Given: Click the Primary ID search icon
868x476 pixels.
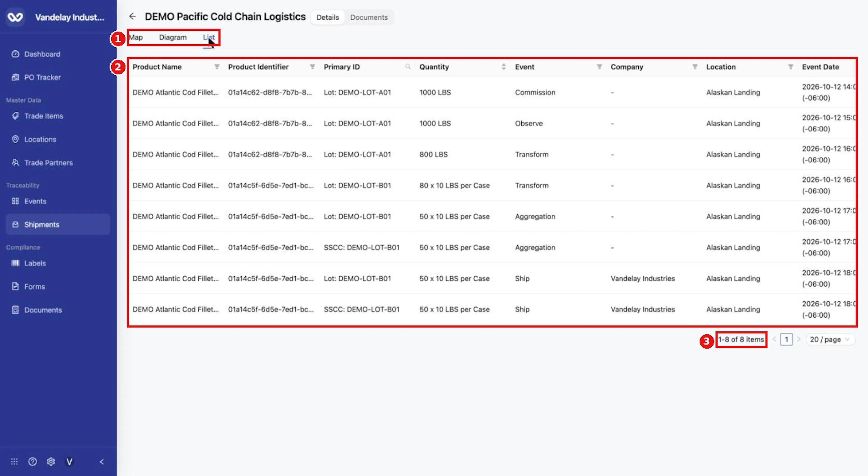Looking at the screenshot, I should pyautogui.click(x=408, y=67).
